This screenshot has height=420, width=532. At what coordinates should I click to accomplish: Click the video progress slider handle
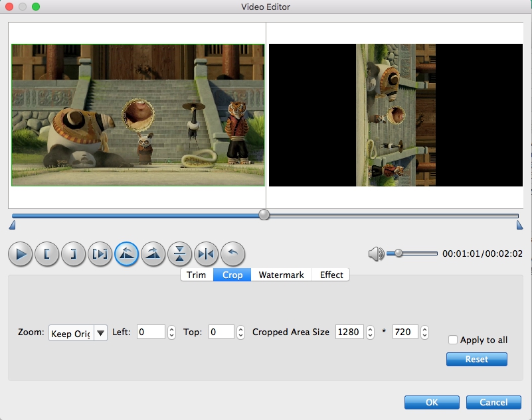[x=264, y=214]
